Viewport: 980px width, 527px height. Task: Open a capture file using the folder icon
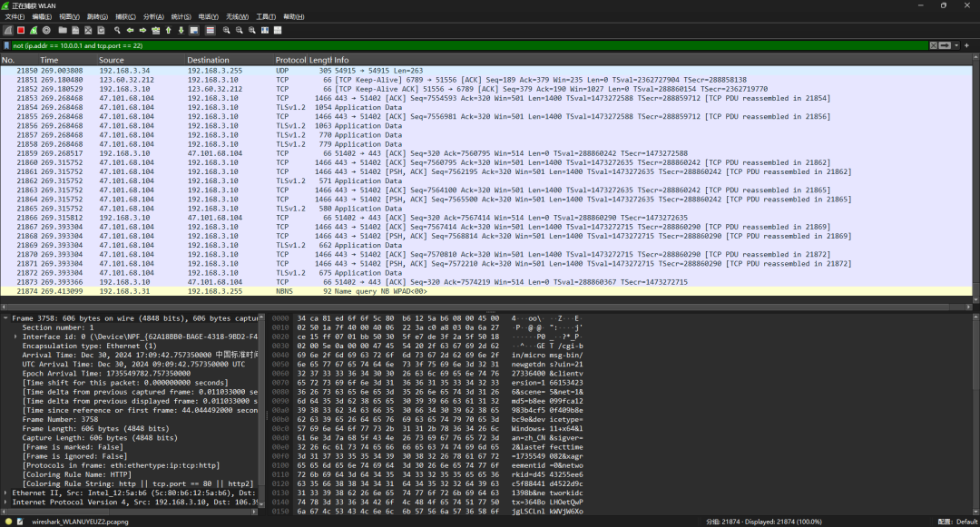point(62,29)
